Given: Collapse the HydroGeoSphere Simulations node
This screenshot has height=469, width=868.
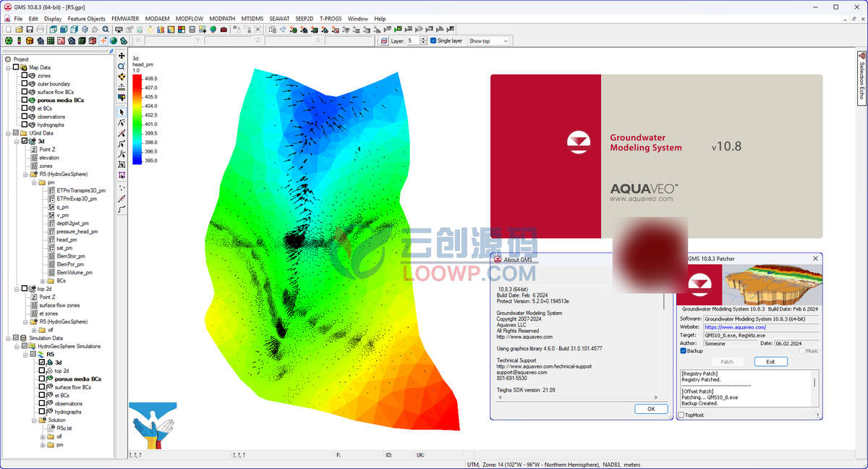Looking at the screenshot, I should (17, 346).
